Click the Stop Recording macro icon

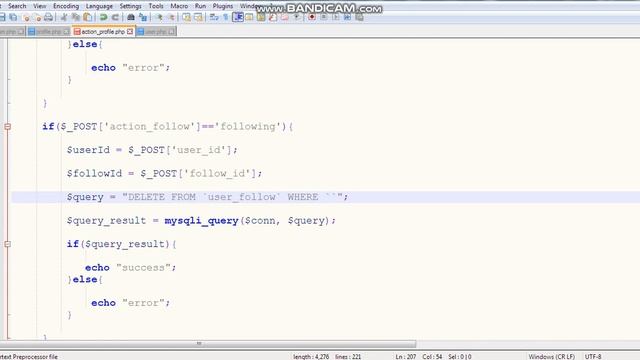(323, 17)
